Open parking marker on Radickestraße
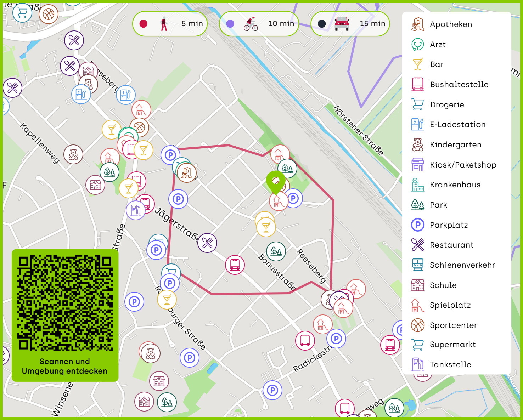Screen dimensions: 523x420 [x=336, y=339]
